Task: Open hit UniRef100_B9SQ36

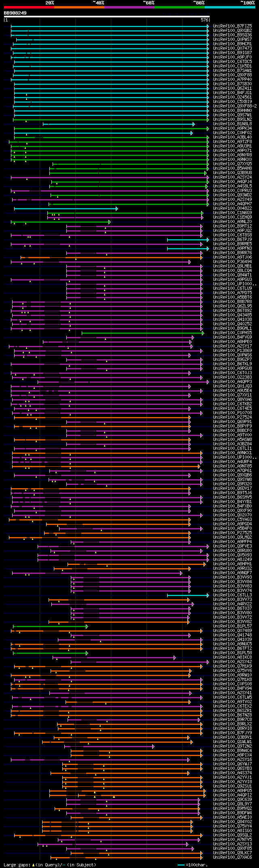Action: click(232, 35)
